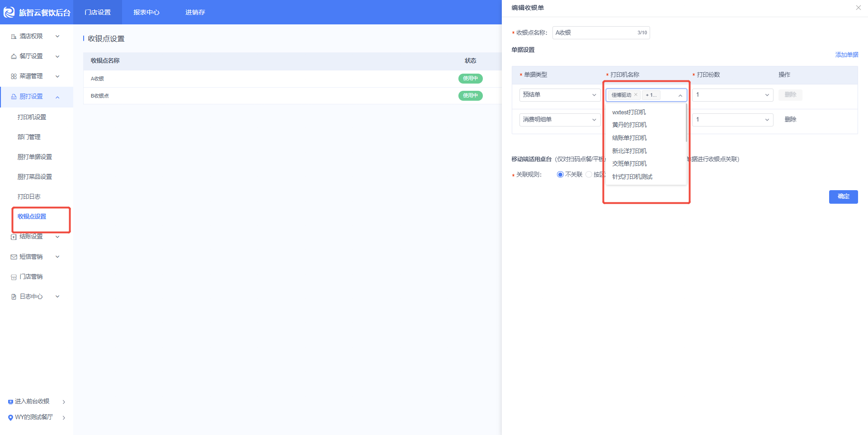
Task: Click the 使用中 status badge for A收银
Action: pyautogui.click(x=470, y=79)
